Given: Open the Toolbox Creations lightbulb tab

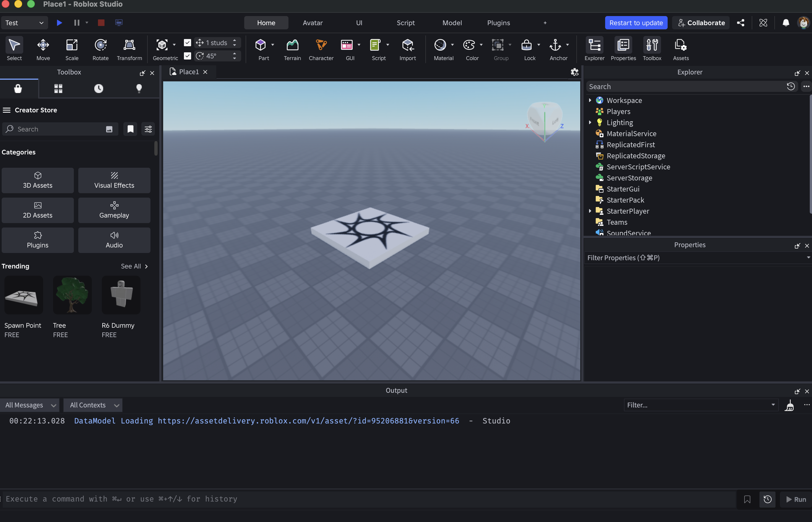Looking at the screenshot, I should tap(139, 89).
